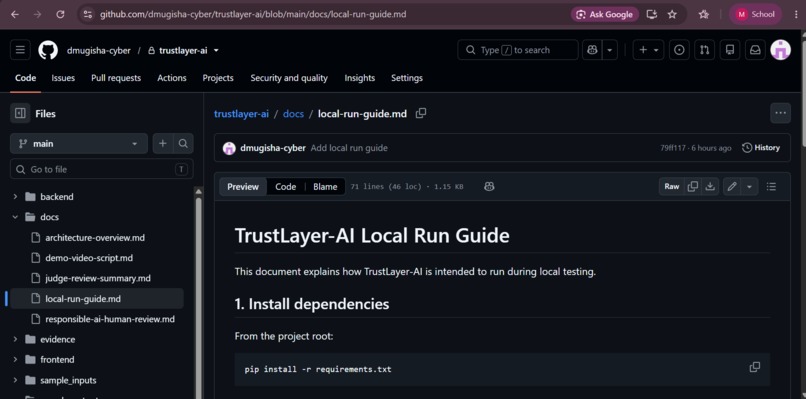The height and width of the screenshot is (399, 806).
Task: Expand evidence folder
Action: 15,339
